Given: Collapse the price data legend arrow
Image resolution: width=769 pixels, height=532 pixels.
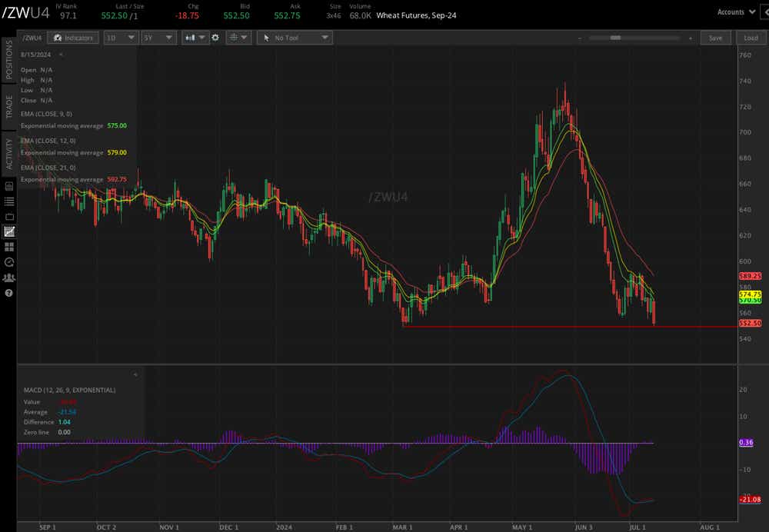Looking at the screenshot, I should pos(61,55).
